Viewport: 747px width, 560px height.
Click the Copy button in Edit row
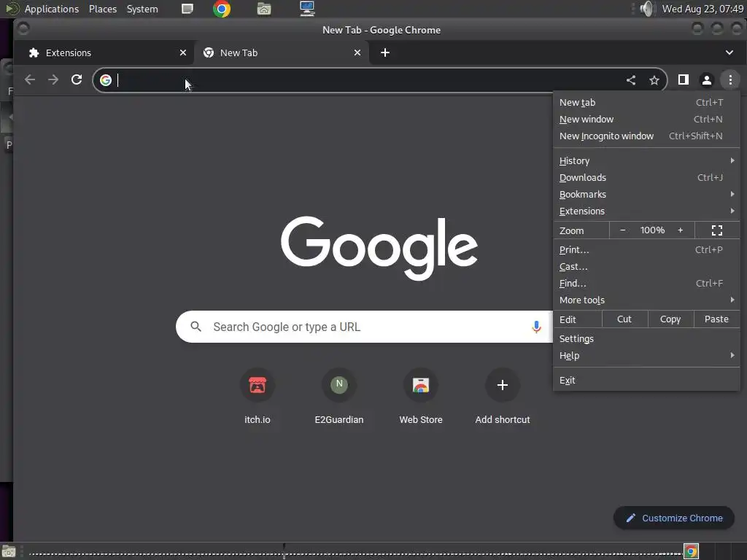(x=670, y=319)
